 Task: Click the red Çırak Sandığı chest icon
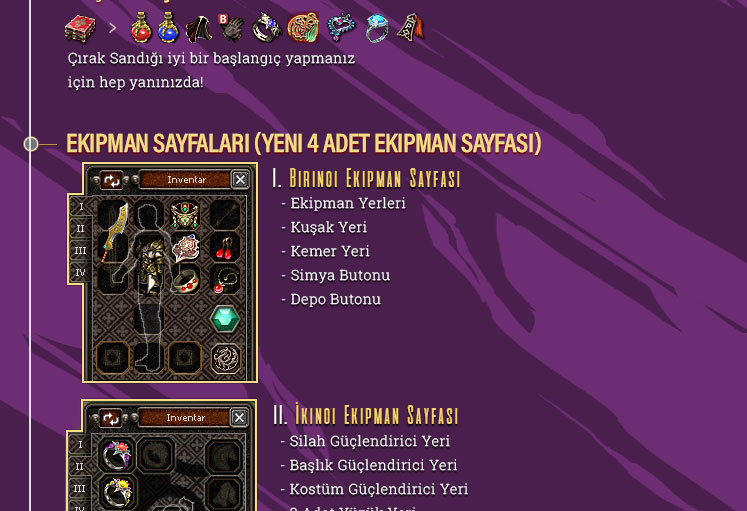[x=80, y=28]
